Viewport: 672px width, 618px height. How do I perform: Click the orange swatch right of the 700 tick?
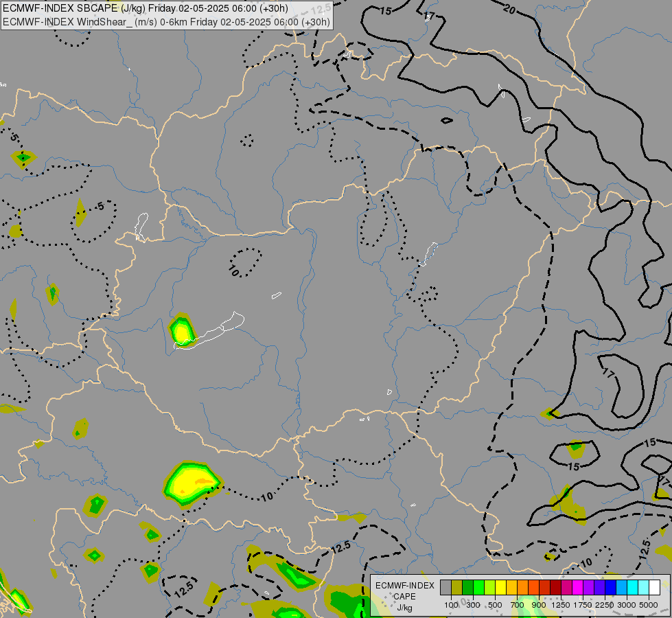click(523, 587)
